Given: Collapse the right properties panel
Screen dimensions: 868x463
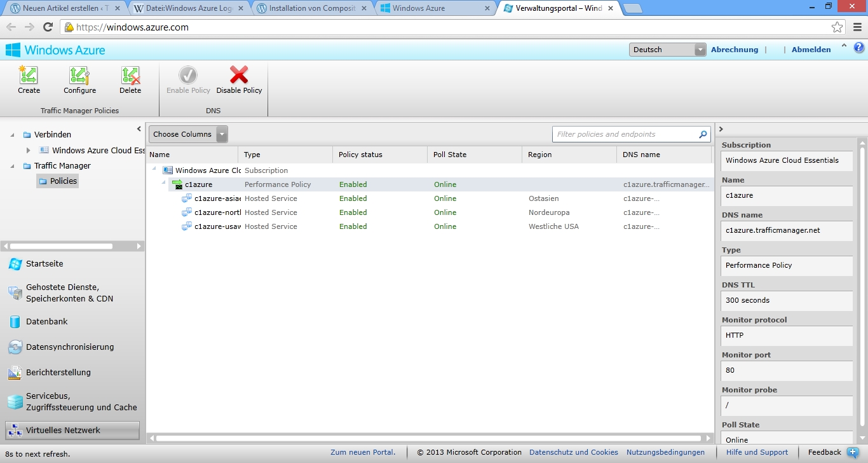Looking at the screenshot, I should pyautogui.click(x=721, y=129).
